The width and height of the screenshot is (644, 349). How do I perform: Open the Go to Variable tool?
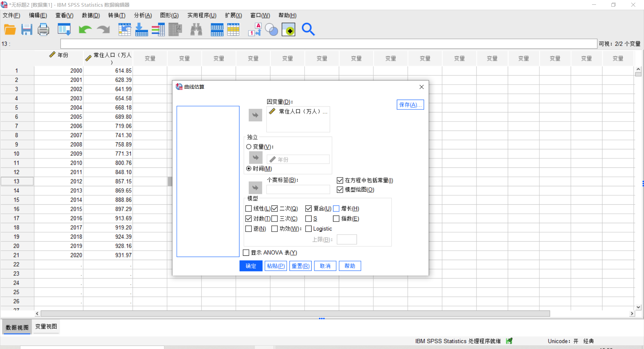142,30
